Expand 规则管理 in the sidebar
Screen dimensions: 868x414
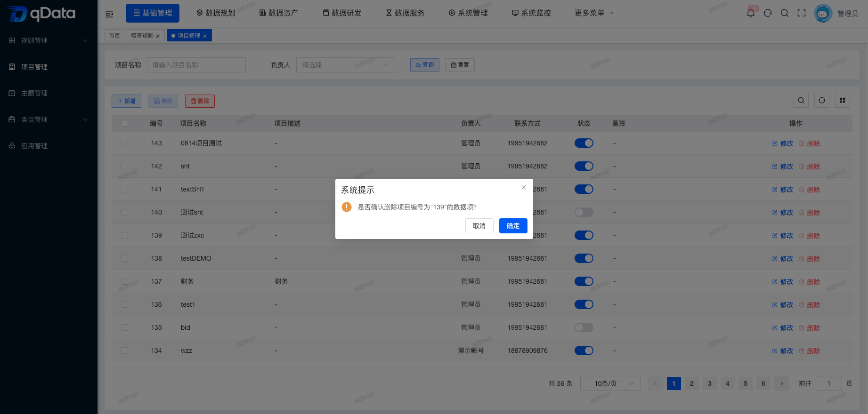click(x=49, y=40)
